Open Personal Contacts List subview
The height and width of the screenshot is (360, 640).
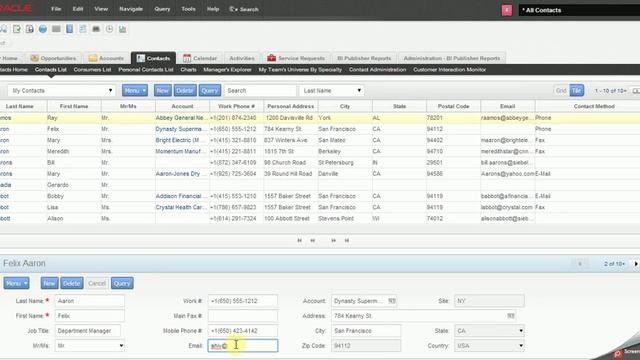146,70
